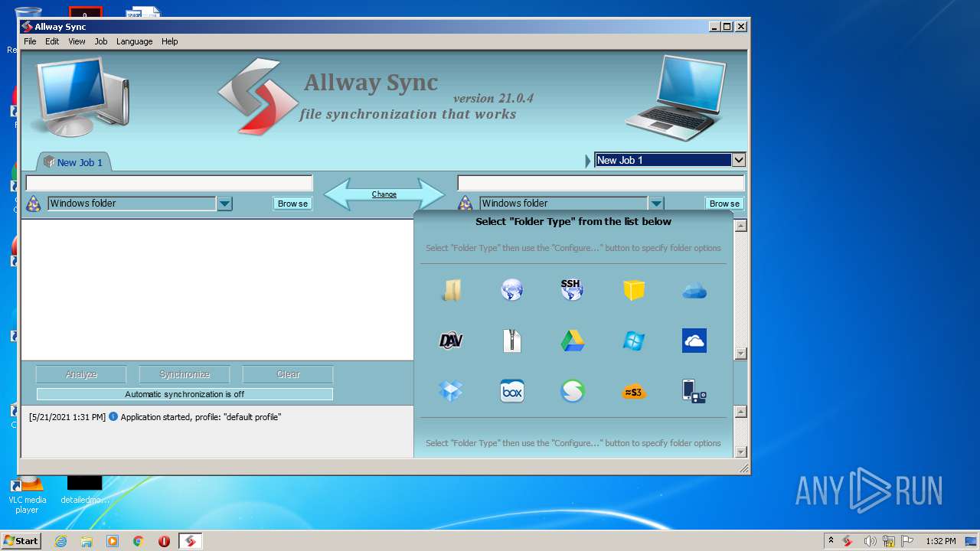
Task: Click log pane scrollbar up arrow
Action: point(740,412)
